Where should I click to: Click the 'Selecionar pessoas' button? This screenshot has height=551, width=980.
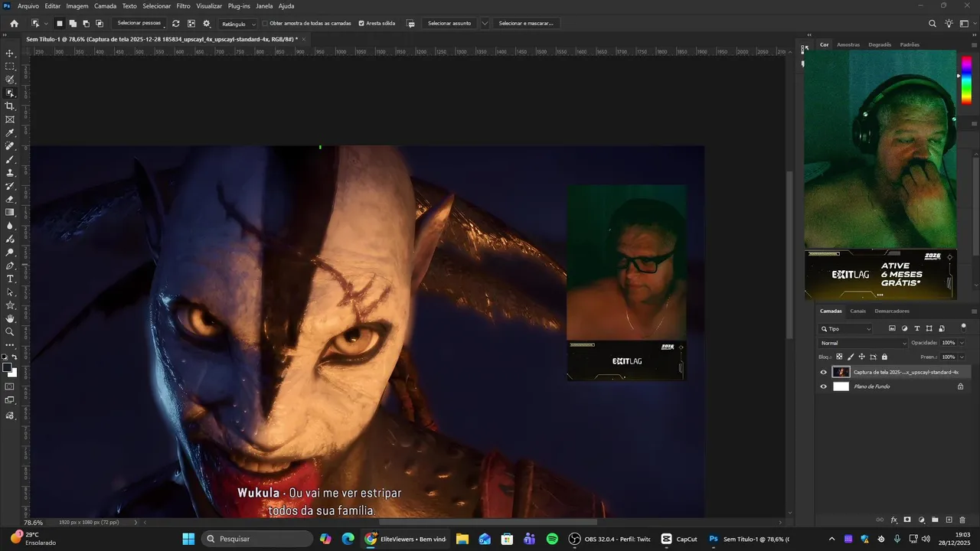click(x=139, y=24)
